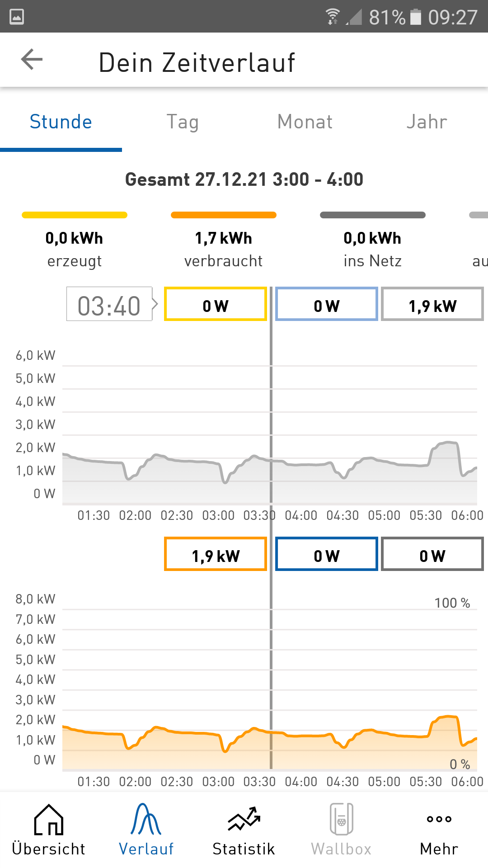Open the Mehr three-dots icon
The height and width of the screenshot is (868, 488).
(x=439, y=819)
